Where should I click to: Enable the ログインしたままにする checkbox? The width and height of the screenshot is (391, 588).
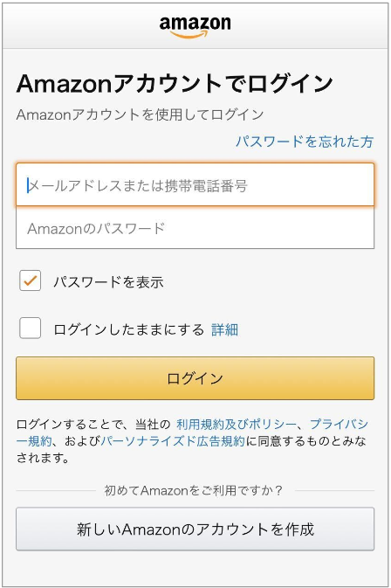[x=31, y=329]
